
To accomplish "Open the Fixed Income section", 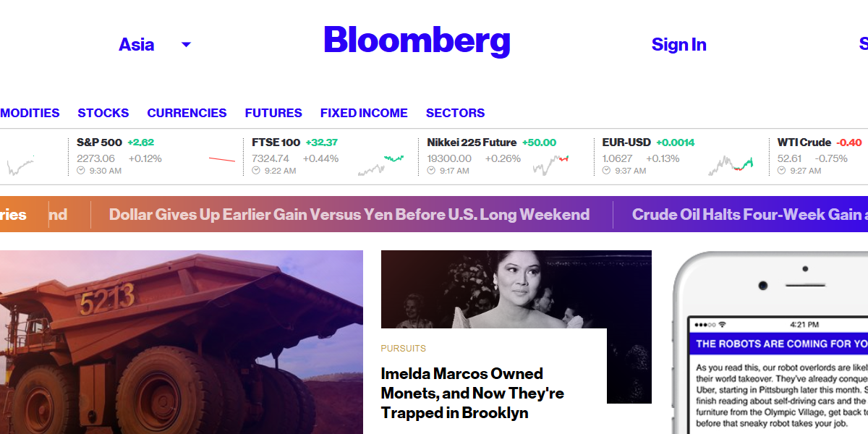I will click(364, 113).
